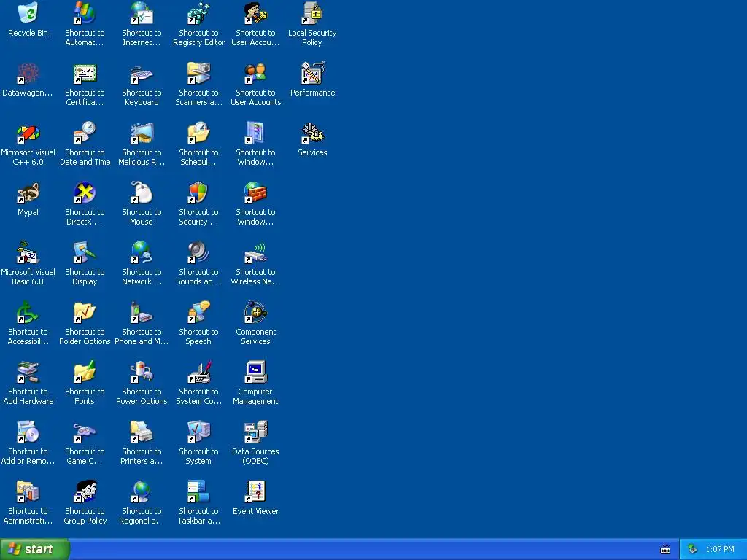This screenshot has width=747, height=560.
Task: Click the 1:07 PM clock
Action: pyautogui.click(x=720, y=549)
